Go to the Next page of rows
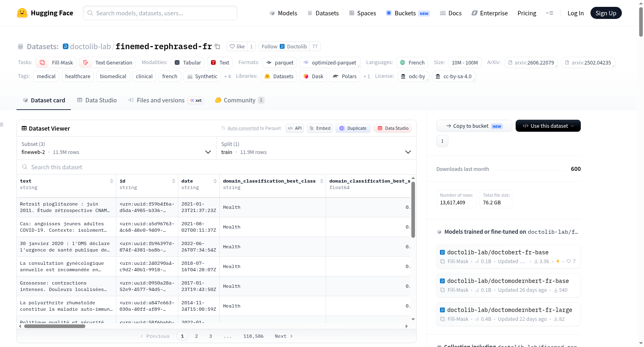644x347 pixels. tap(284, 336)
